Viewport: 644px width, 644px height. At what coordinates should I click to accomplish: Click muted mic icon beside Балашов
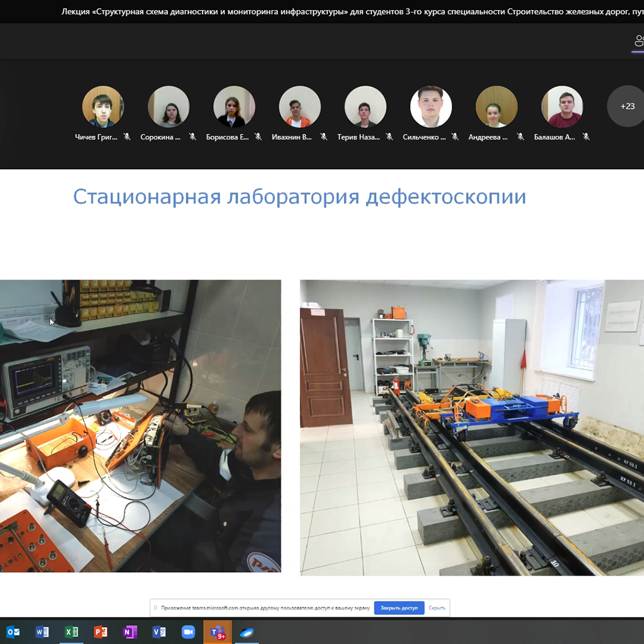(586, 136)
